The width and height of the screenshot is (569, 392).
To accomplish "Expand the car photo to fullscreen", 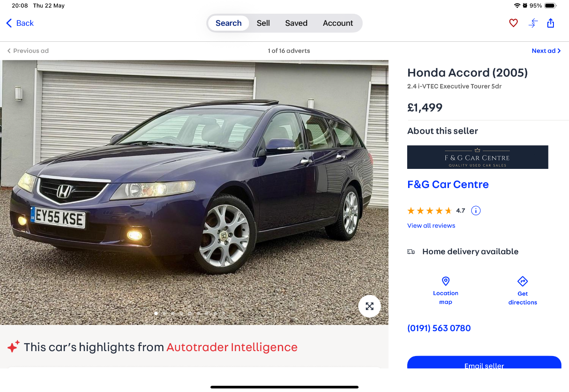I will tap(369, 306).
